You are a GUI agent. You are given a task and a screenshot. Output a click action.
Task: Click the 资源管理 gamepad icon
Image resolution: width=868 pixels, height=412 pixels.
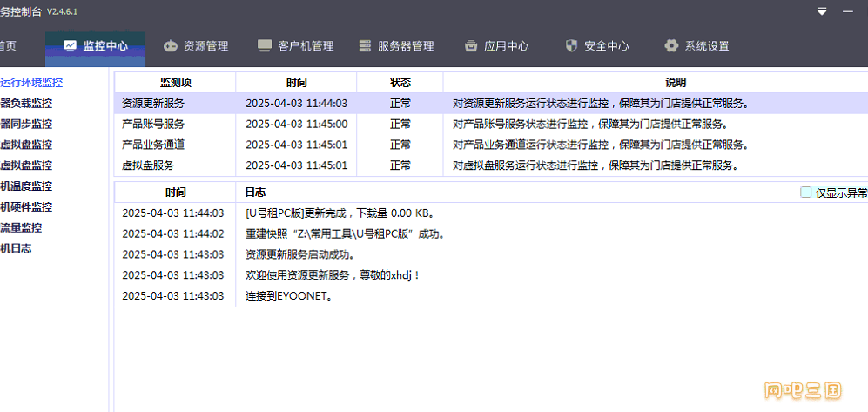(x=170, y=46)
